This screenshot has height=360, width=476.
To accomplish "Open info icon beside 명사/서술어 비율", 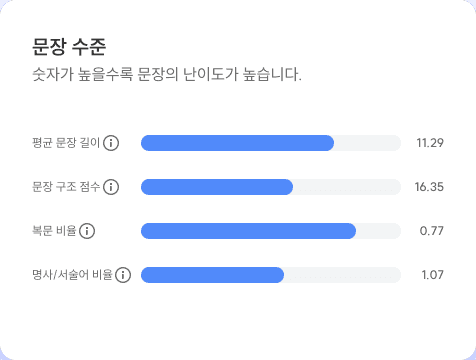I will [123, 275].
